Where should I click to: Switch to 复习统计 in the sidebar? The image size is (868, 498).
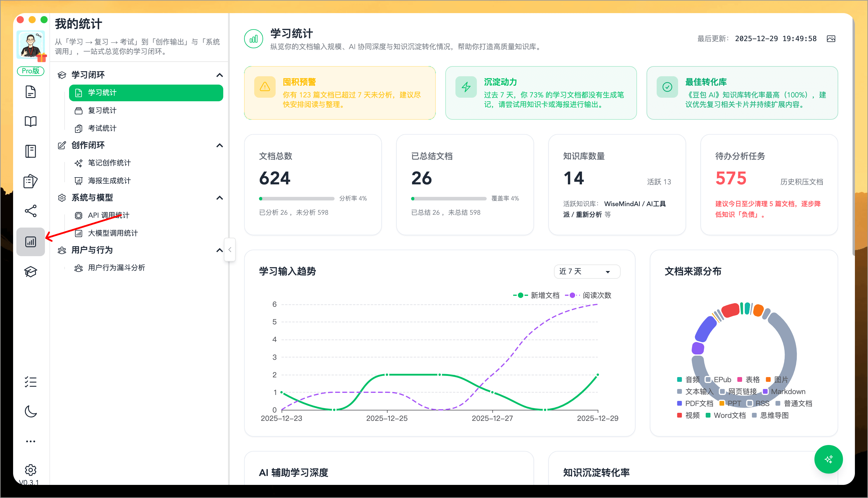(102, 111)
